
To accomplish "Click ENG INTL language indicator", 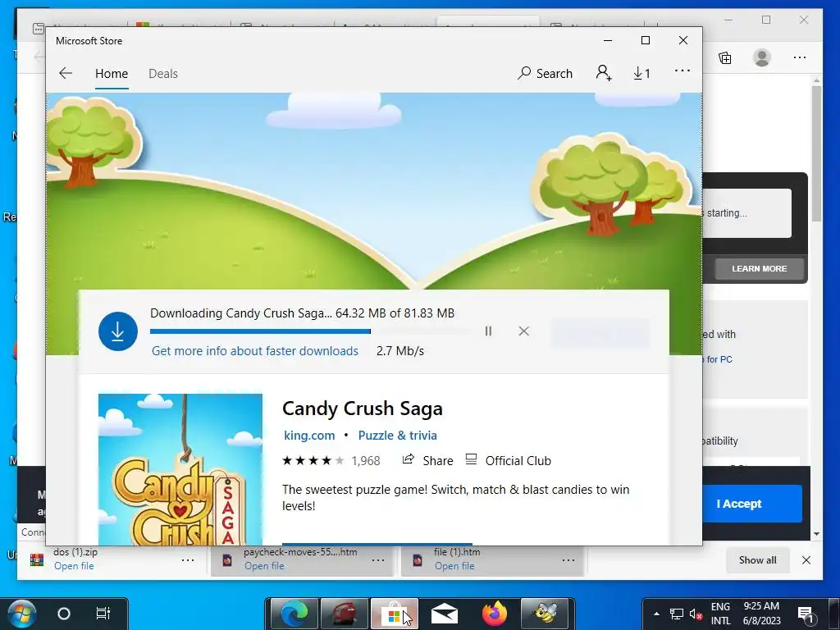I will tap(720, 614).
